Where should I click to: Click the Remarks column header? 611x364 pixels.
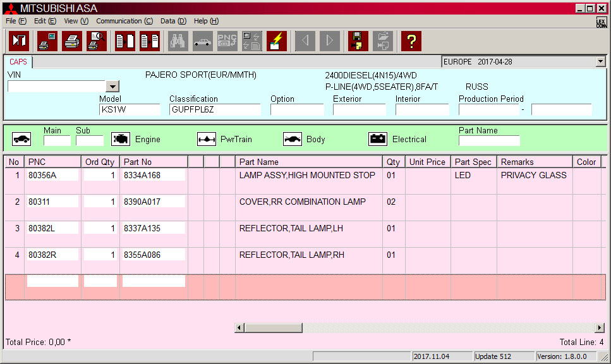point(535,162)
